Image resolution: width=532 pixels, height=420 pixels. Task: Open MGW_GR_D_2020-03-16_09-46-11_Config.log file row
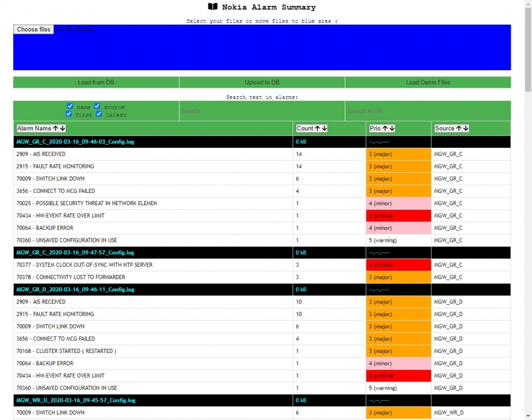tap(262, 290)
